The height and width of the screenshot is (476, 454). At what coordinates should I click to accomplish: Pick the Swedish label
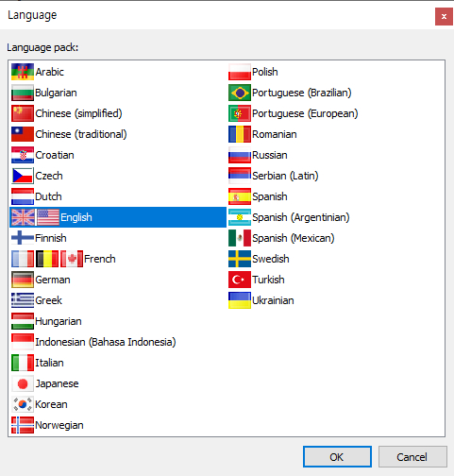(271, 259)
